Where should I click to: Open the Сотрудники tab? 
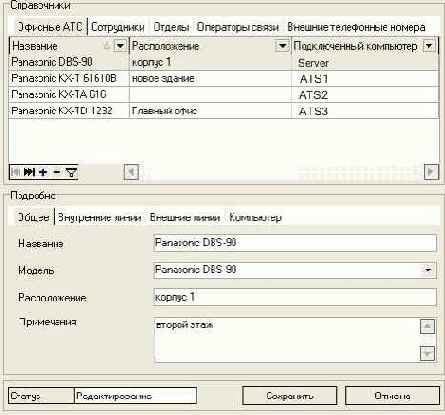(x=118, y=27)
